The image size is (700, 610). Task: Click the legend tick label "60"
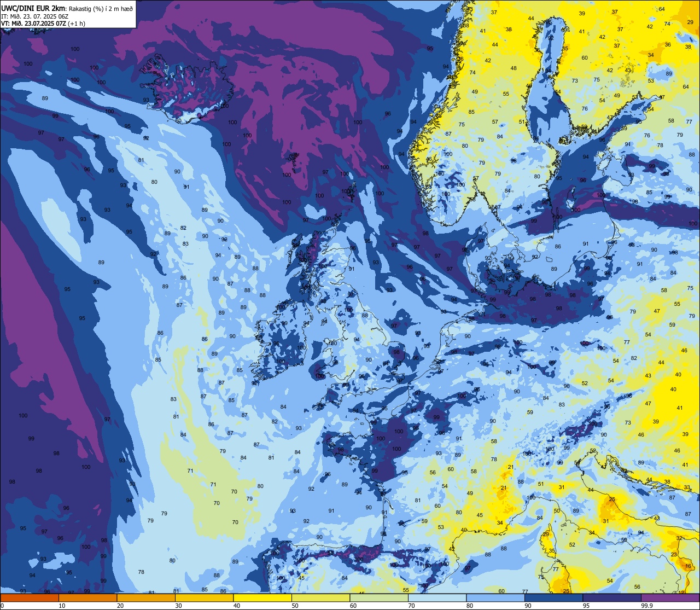pyautogui.click(x=353, y=606)
